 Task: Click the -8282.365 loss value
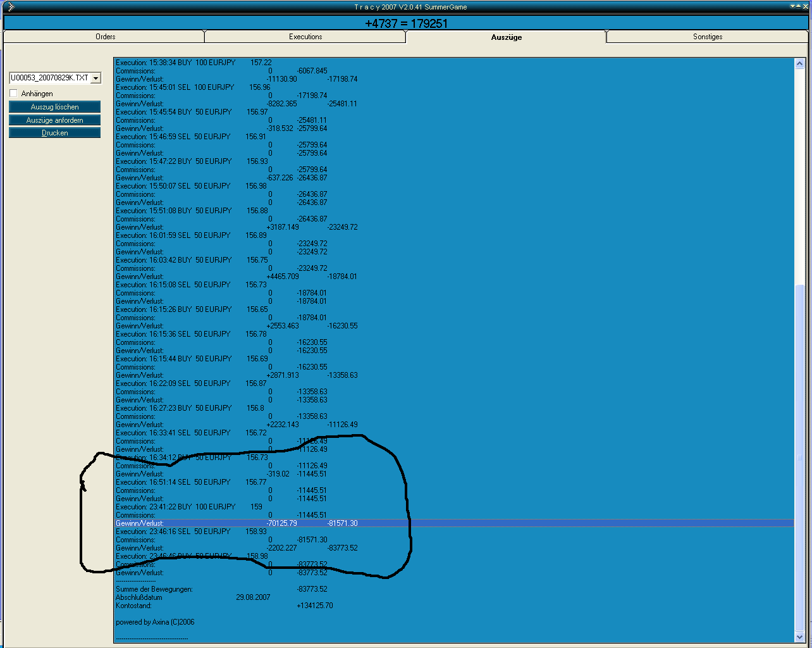(282, 104)
